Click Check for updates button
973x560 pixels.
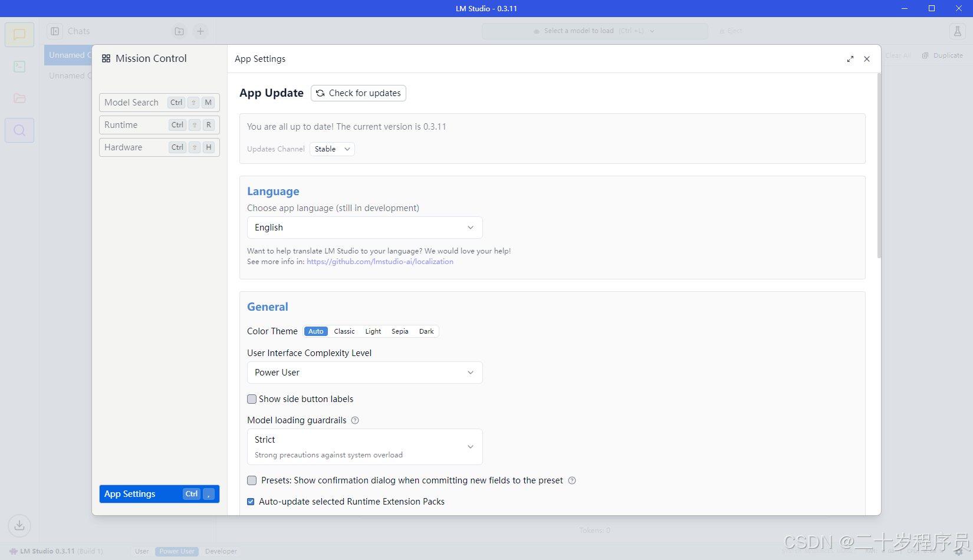coord(359,93)
